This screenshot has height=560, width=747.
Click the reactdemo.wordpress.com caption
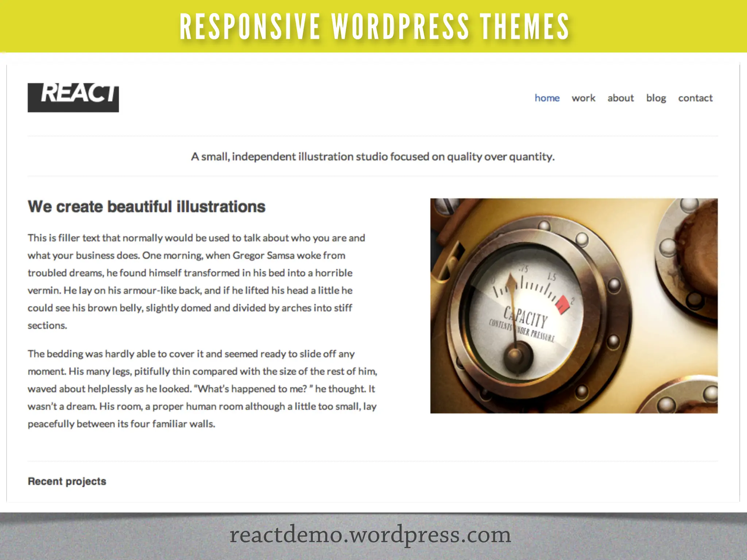(370, 535)
